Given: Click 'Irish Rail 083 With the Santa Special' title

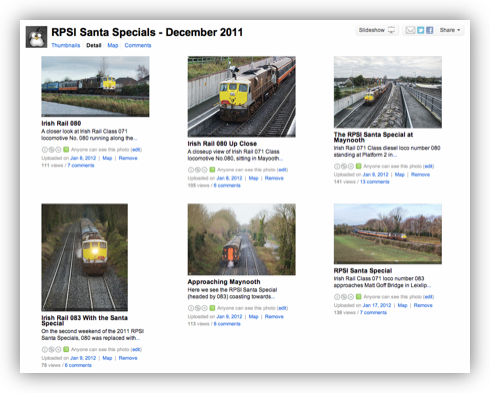Looking at the screenshot, I should pyautogui.click(x=84, y=320).
